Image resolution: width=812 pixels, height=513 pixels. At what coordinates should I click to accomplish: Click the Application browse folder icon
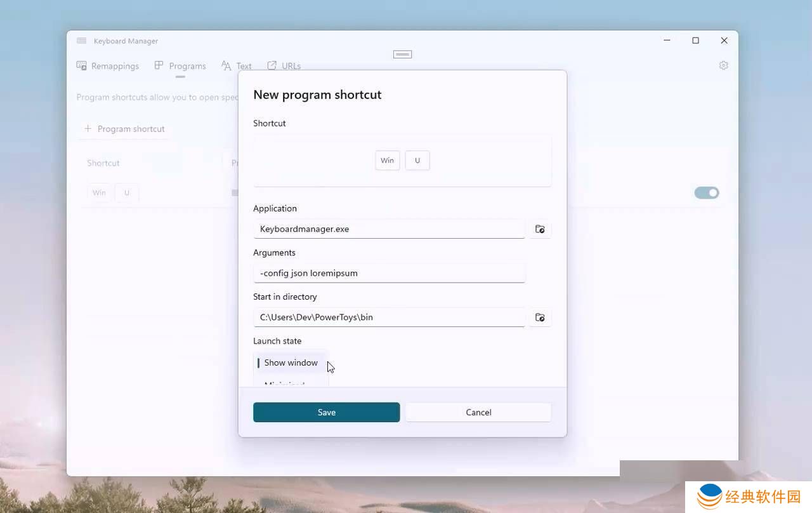540,229
